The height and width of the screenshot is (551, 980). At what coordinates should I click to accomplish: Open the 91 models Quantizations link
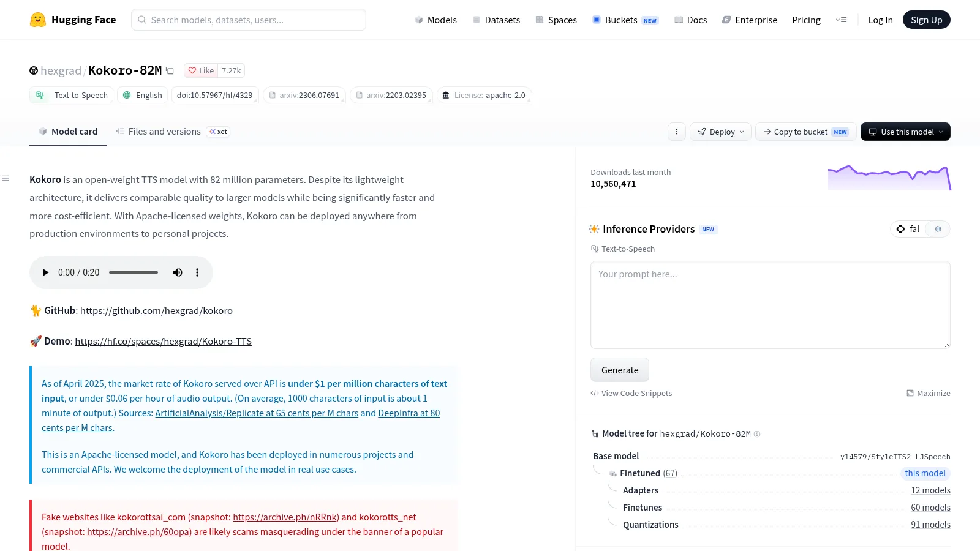click(930, 525)
